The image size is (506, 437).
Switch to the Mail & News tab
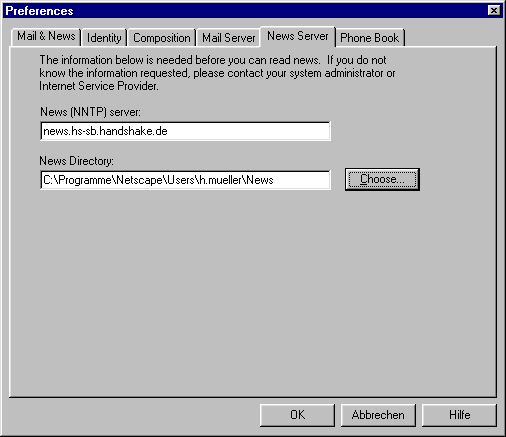pos(46,37)
